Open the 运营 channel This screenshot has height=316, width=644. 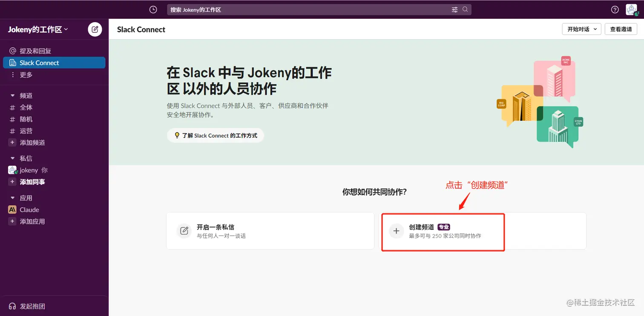54,131
